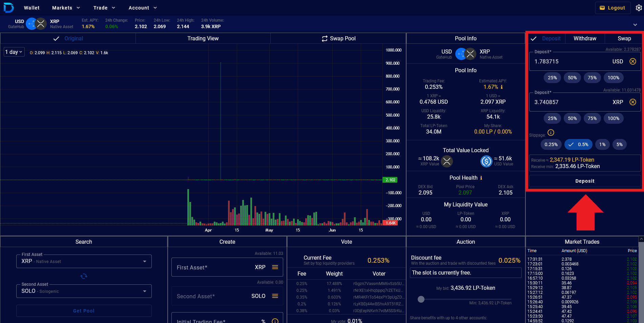Clear the XRP deposit amount field
Image resolution: width=644 pixels, height=323 pixels.
point(632,102)
